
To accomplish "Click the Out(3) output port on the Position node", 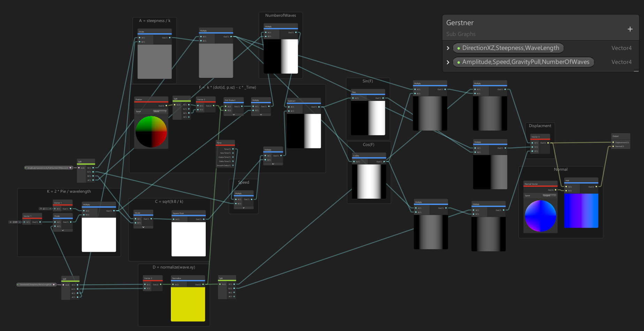I will coord(166,106).
